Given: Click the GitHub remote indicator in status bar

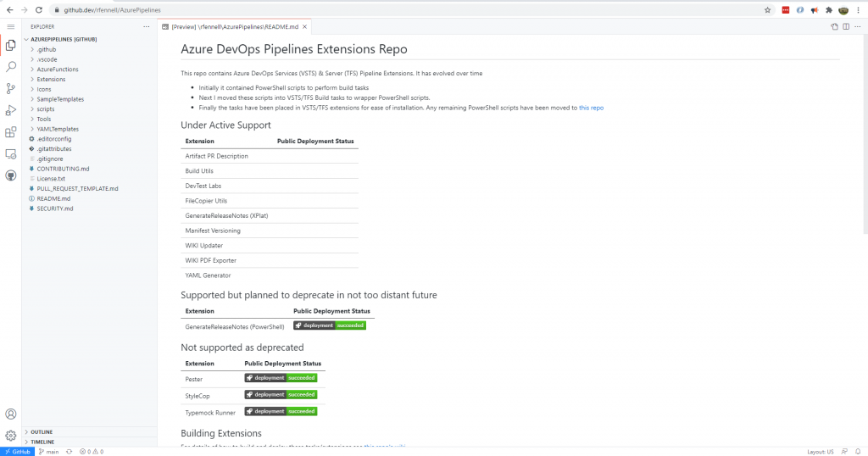Looking at the screenshot, I should click(x=17, y=452).
